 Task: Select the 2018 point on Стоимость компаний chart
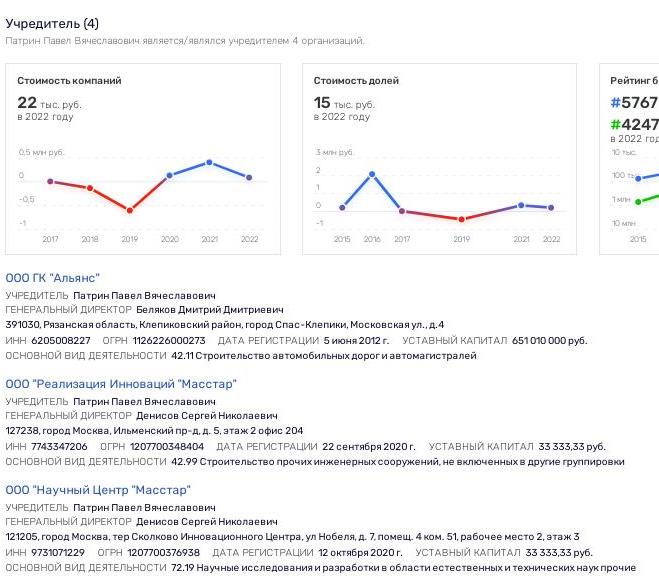tap(90, 188)
